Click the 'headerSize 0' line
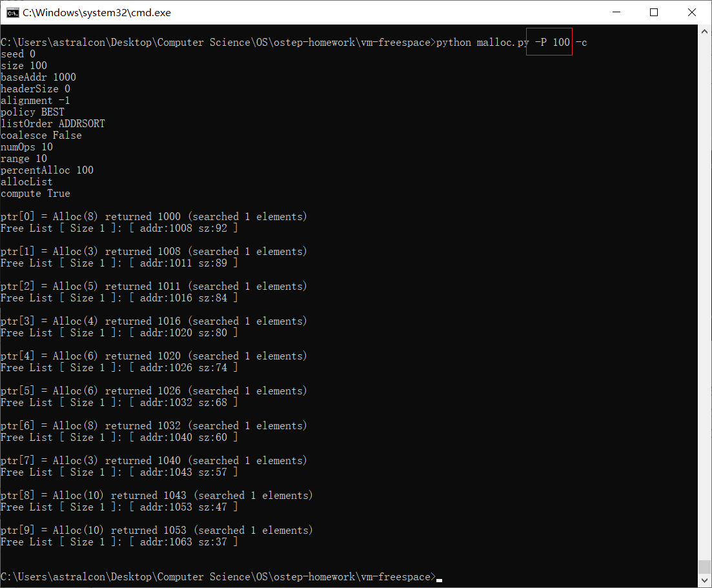Screen dimensions: 712x588 coord(36,89)
